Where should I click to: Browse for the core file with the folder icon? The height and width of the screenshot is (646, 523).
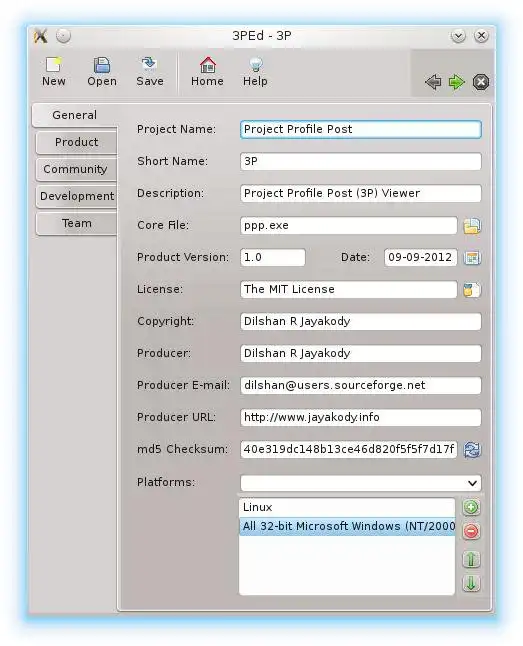tap(472, 226)
